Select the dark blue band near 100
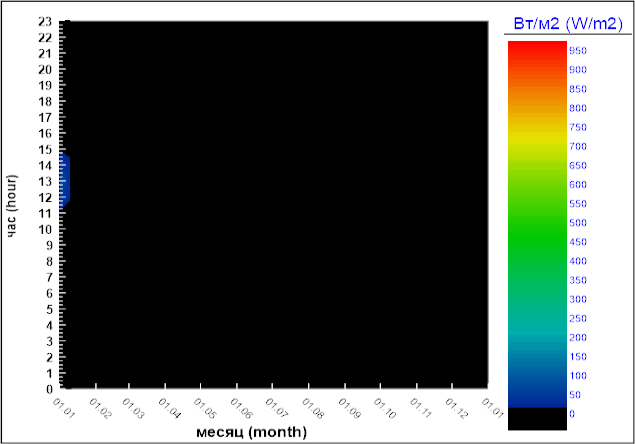This screenshot has height=444, width=635. (537, 375)
